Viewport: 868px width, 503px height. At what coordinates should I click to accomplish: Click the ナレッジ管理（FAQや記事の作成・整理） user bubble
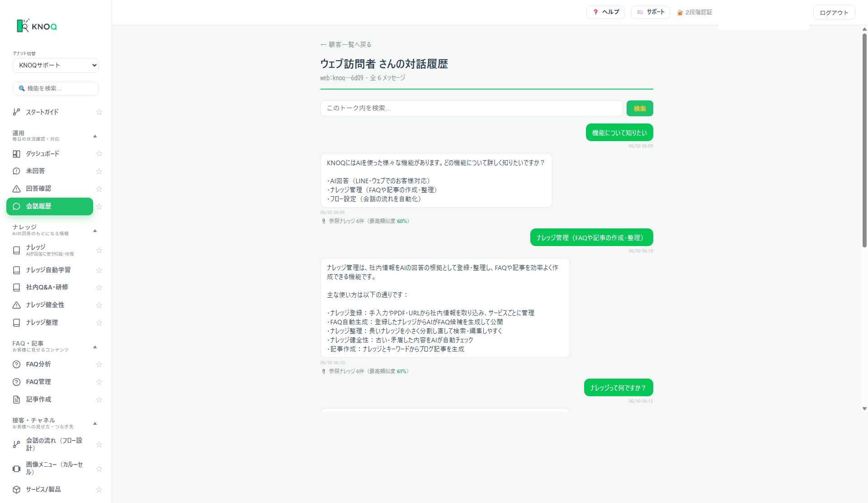coord(592,237)
